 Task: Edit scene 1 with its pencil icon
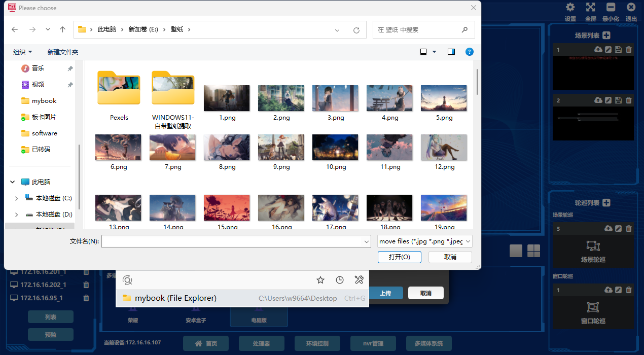609,50
